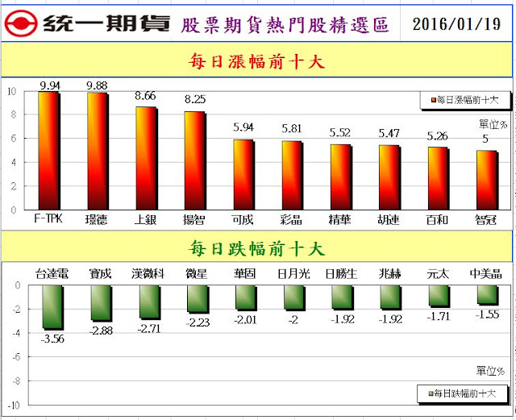516x420 pixels.
Task: Click the F-TPK axis label
Action: 48,218
